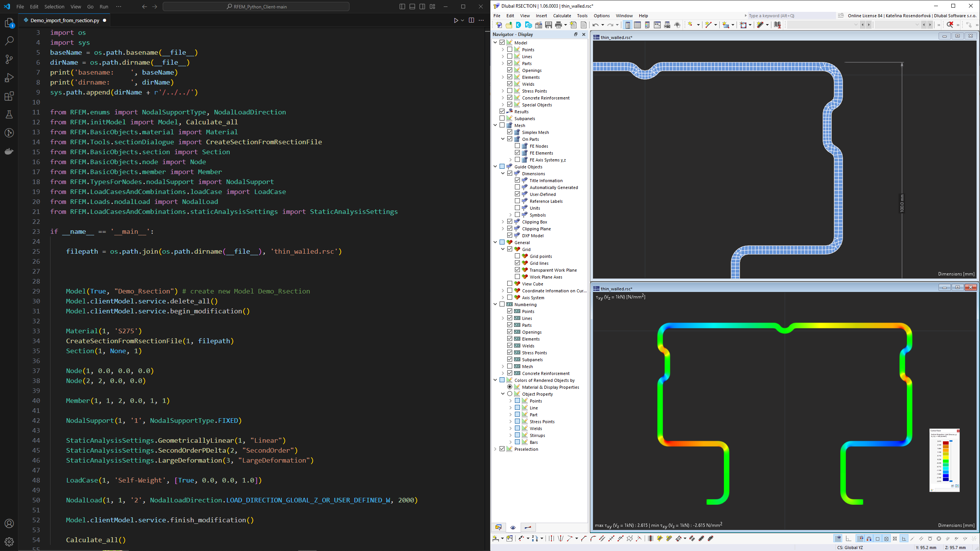Screen dimensions: 980x551
Task: Print the model via the Print toolbar icon
Action: pos(559,24)
